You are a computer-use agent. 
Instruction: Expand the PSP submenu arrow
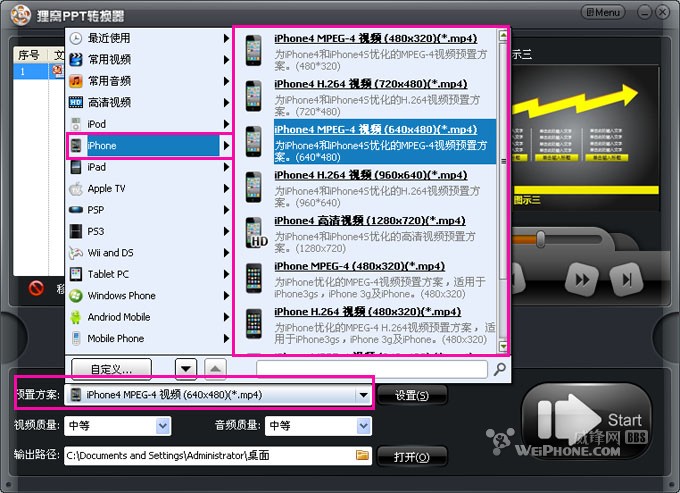(x=226, y=210)
